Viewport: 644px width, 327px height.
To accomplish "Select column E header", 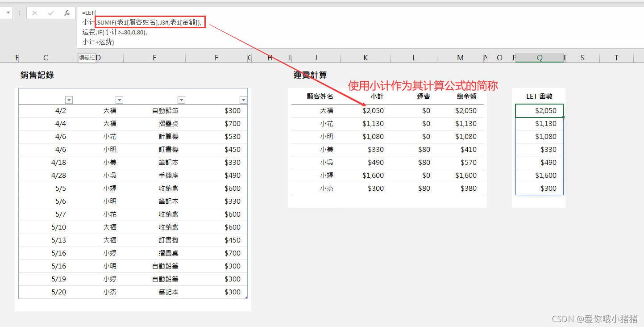I will pos(154,58).
